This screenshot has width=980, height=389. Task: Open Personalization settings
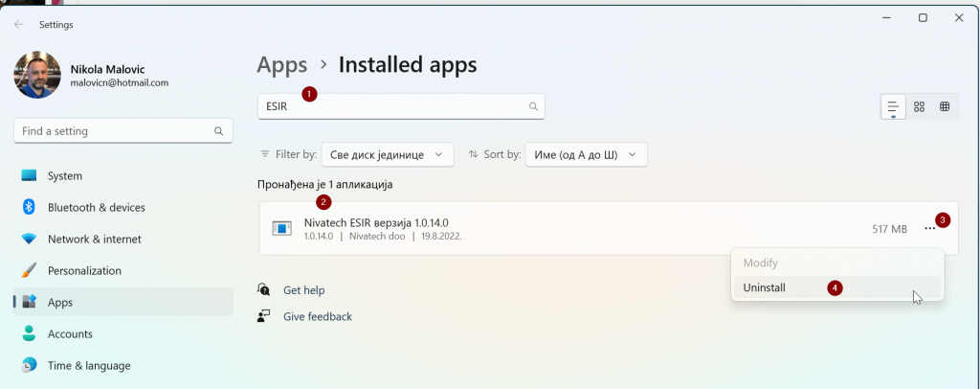click(123, 271)
